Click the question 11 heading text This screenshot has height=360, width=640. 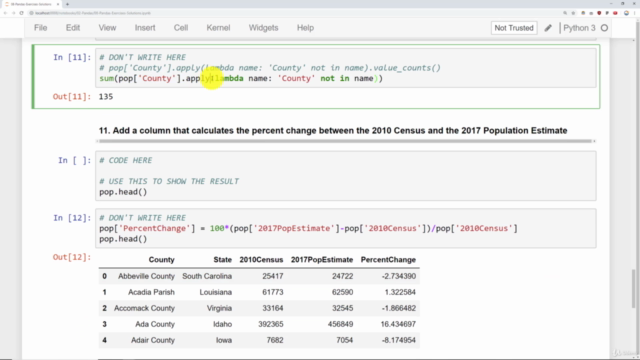[333, 131]
